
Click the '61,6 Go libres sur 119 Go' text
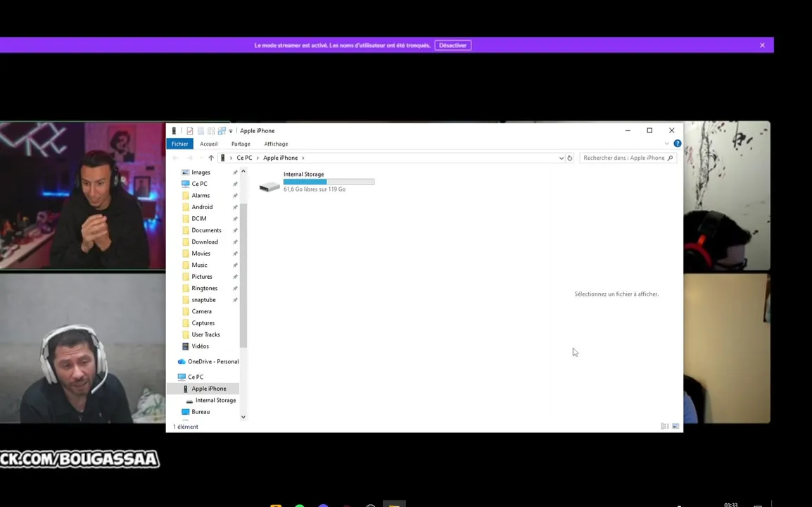coord(315,189)
